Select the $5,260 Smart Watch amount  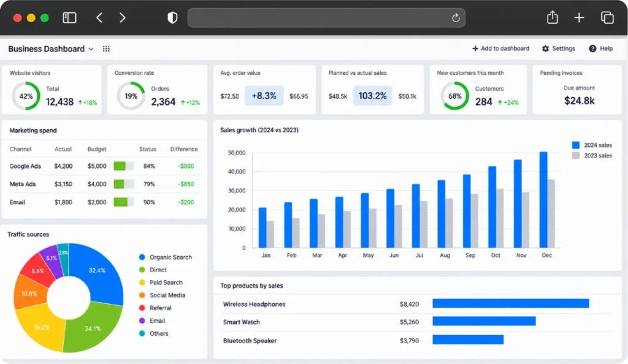409,322
